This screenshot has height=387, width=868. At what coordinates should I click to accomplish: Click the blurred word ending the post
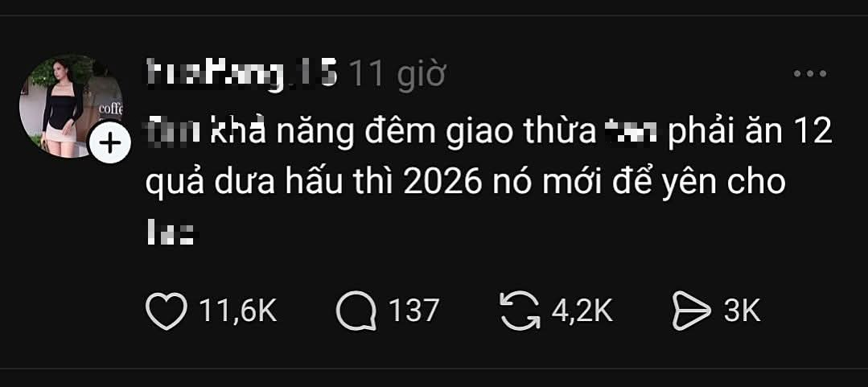coord(171,232)
